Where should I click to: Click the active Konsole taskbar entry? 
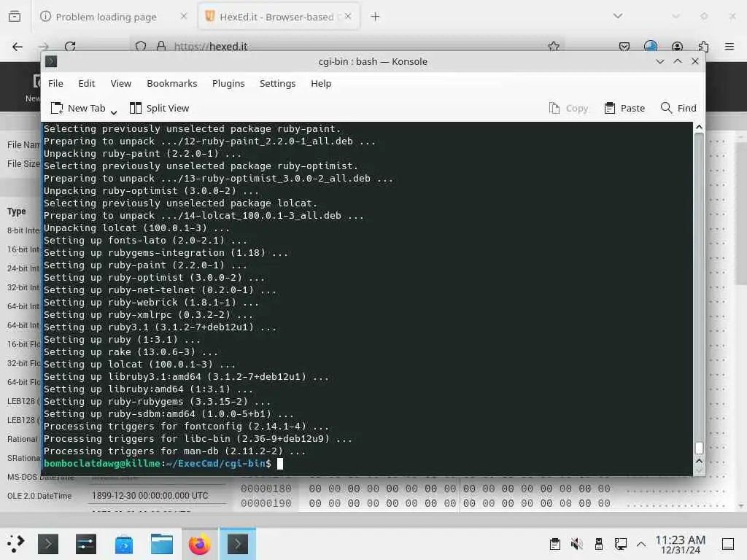click(237, 544)
